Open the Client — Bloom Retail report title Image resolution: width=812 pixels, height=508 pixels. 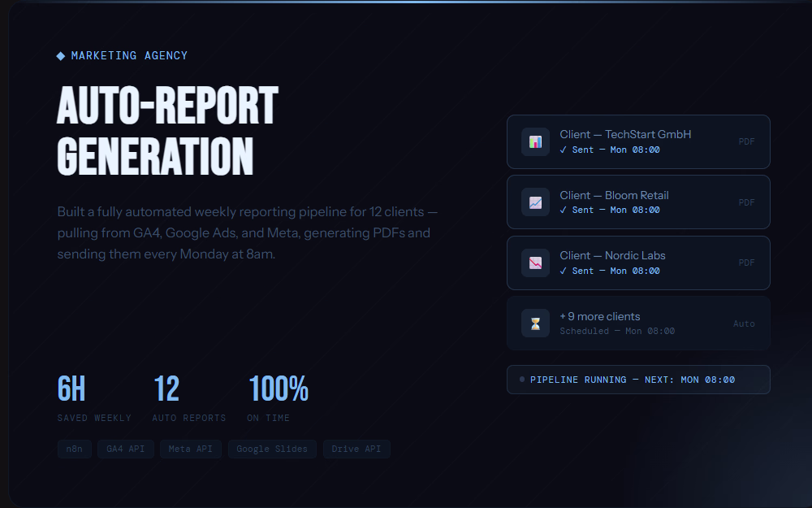(614, 195)
